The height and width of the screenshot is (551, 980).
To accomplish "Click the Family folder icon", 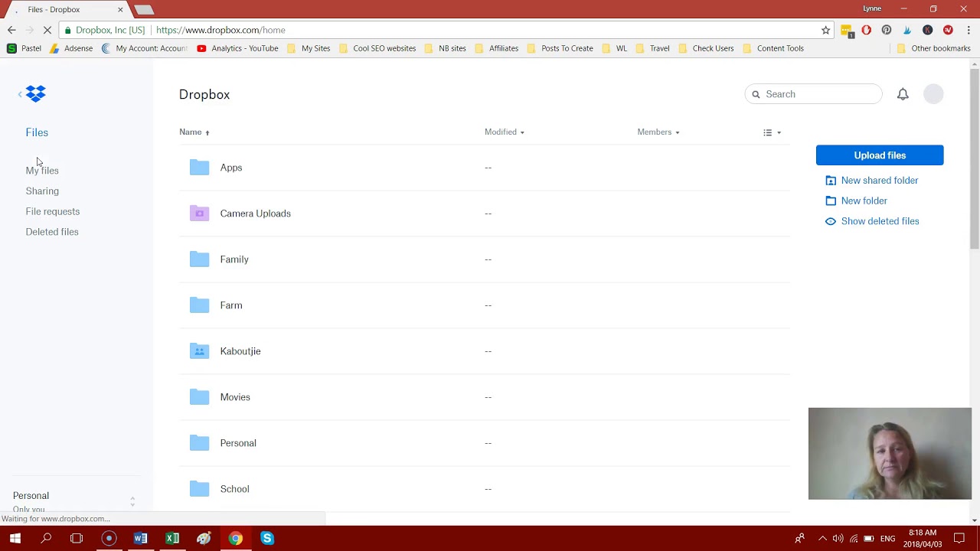I will (x=199, y=259).
